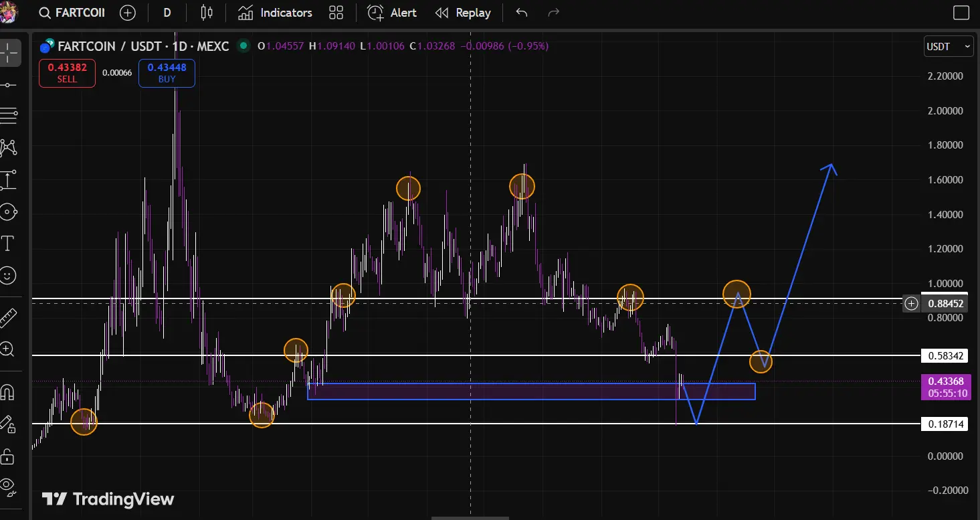Click the bottom horizontal scrollbar handle
Image resolution: width=980 pixels, height=520 pixels.
pos(470,517)
